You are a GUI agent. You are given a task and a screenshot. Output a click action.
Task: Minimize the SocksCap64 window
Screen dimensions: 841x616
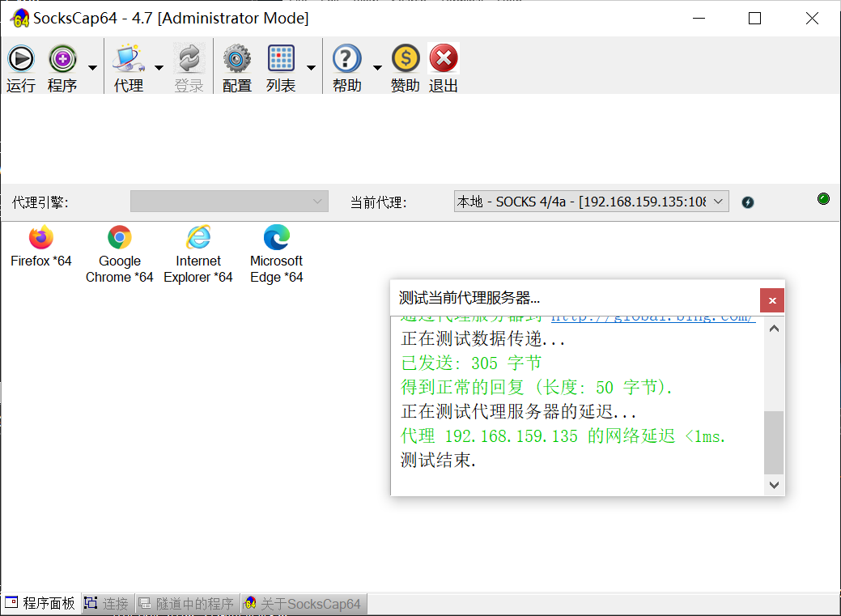(x=699, y=19)
